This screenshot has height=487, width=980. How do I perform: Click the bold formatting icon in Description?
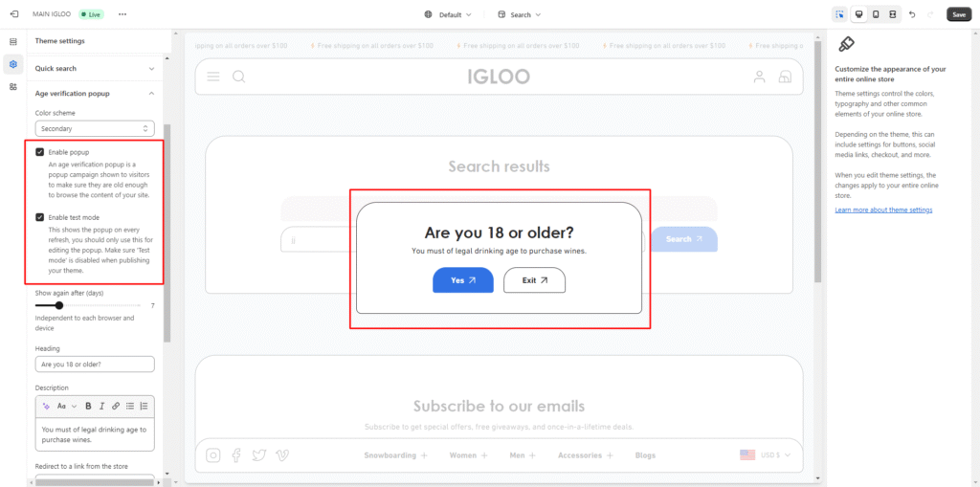click(88, 406)
